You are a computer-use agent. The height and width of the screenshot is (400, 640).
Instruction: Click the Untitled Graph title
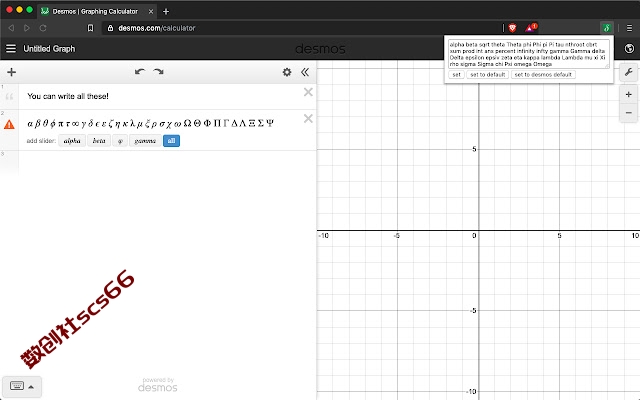point(49,49)
